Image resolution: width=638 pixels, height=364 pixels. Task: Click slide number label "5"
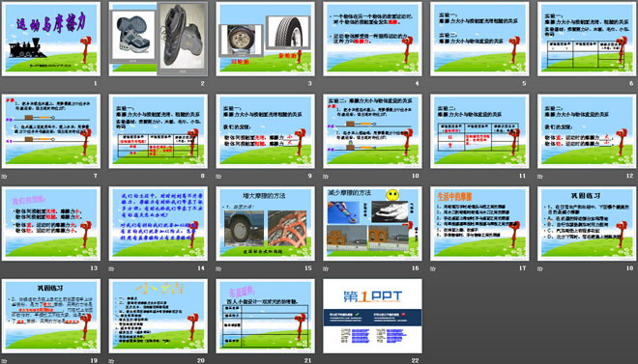click(524, 83)
